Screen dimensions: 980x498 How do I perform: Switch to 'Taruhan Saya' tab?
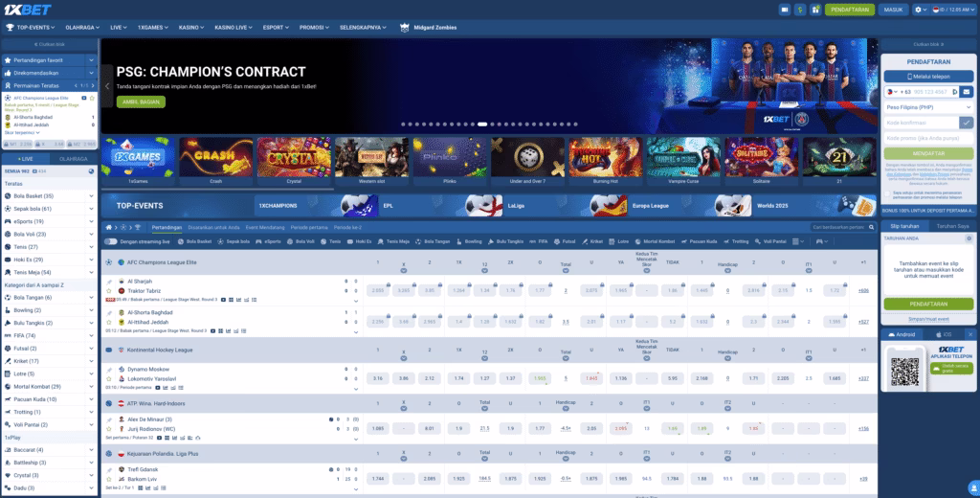[x=951, y=226]
